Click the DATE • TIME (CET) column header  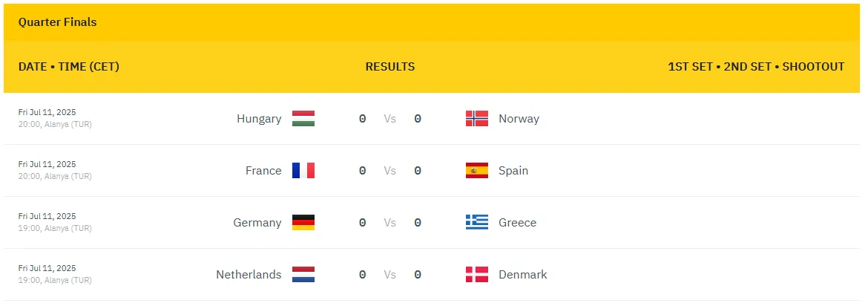tap(69, 67)
